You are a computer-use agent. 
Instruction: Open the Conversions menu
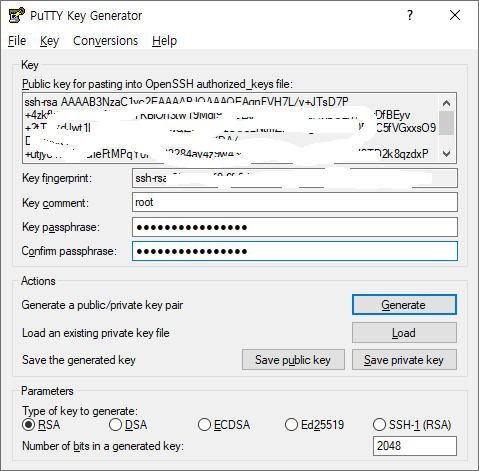(x=105, y=41)
